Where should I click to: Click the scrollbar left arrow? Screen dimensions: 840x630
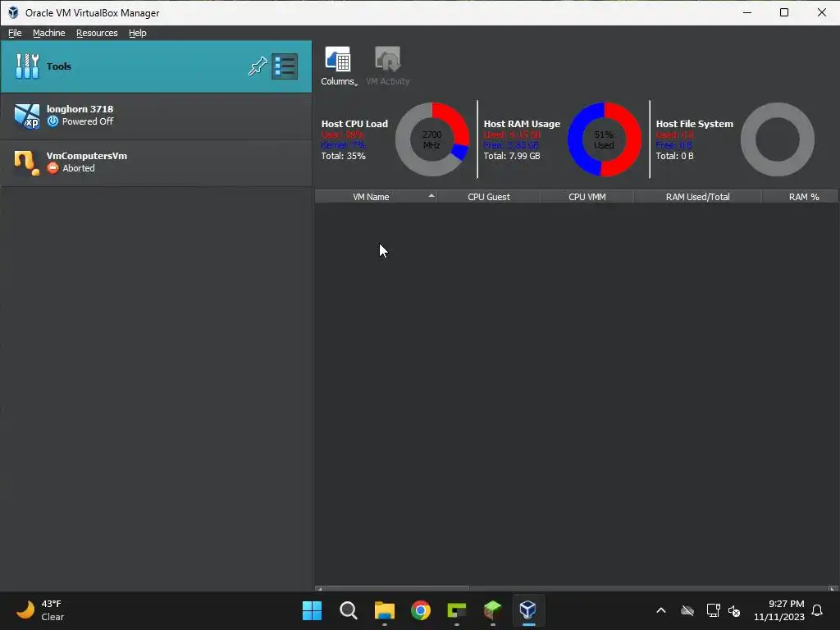point(319,589)
